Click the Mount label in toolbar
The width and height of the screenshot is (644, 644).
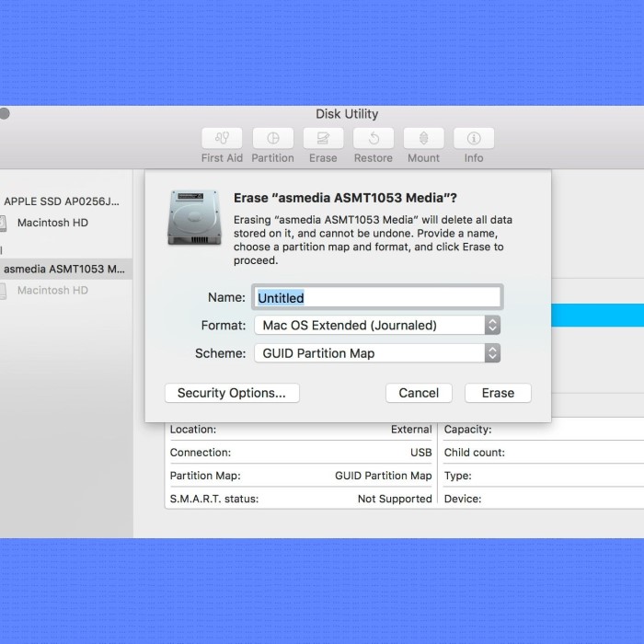coord(423,158)
